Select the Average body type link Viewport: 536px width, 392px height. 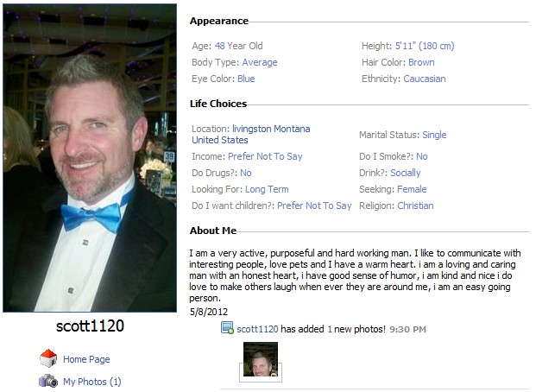(x=260, y=62)
